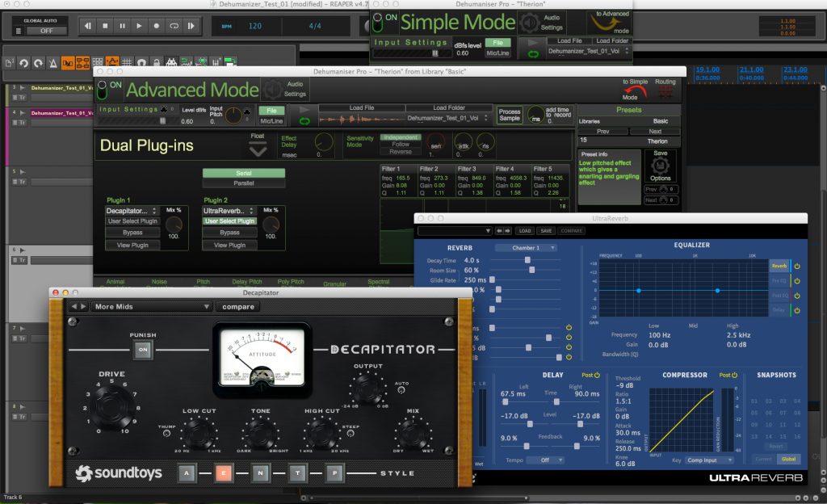Click the Process Sample button
Viewport: 827px width, 504px height.
510,115
